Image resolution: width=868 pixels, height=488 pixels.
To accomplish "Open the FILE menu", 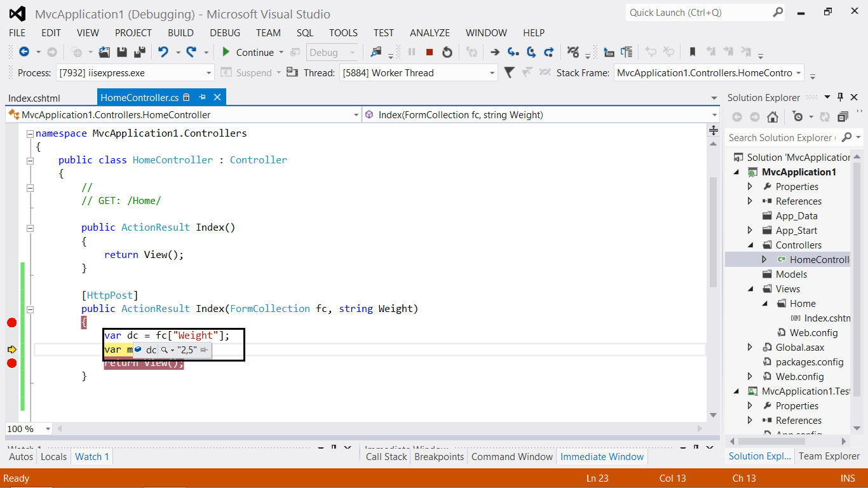I will (x=17, y=32).
